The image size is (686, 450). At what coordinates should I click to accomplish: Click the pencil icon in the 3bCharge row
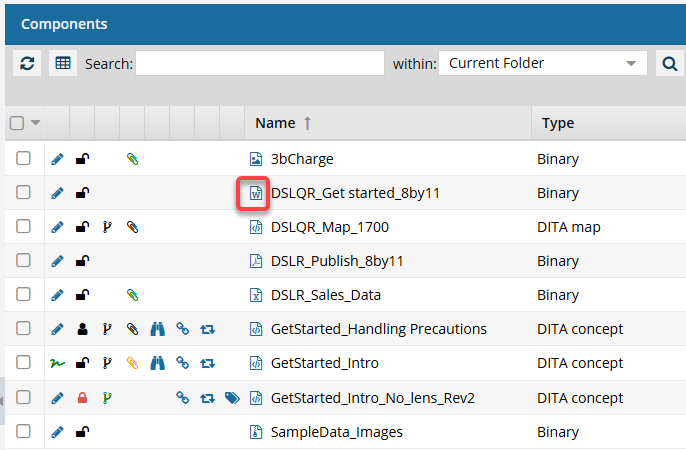57,159
